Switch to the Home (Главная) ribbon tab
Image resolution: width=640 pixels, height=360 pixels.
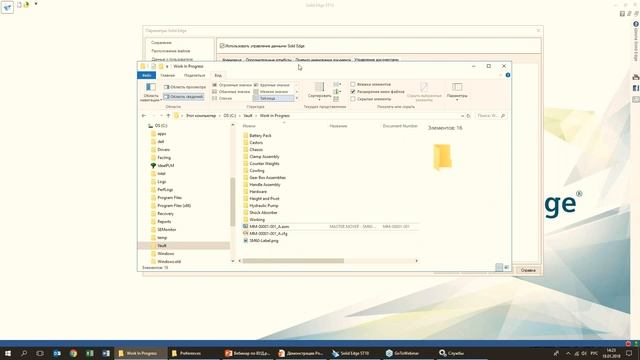tap(167, 76)
